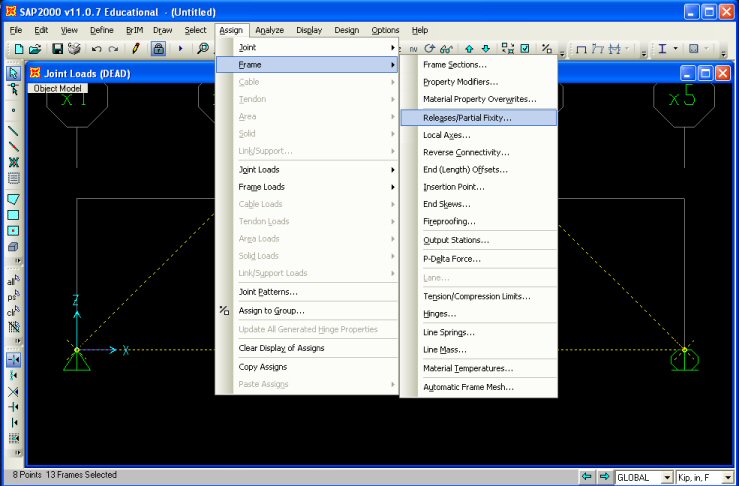Choose Property Modifiers menu entry
Screen dimensions: 739x486
click(x=478, y=82)
